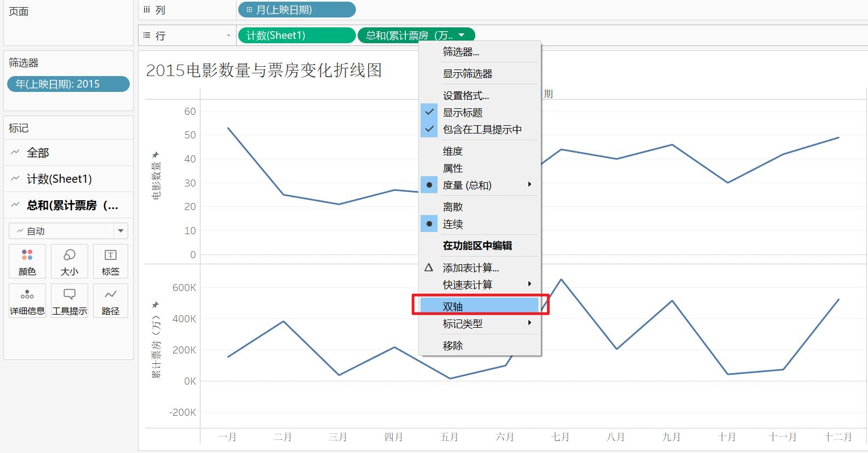Select 维度 option in menu
Viewport: 868px width, 453px height.
[453, 151]
